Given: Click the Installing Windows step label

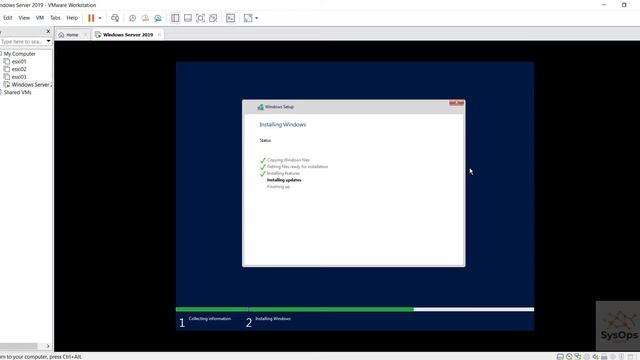Looking at the screenshot, I should 273,319.
